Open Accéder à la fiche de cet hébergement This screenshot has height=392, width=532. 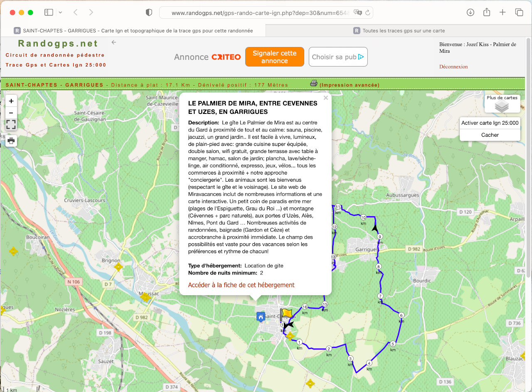click(x=241, y=285)
